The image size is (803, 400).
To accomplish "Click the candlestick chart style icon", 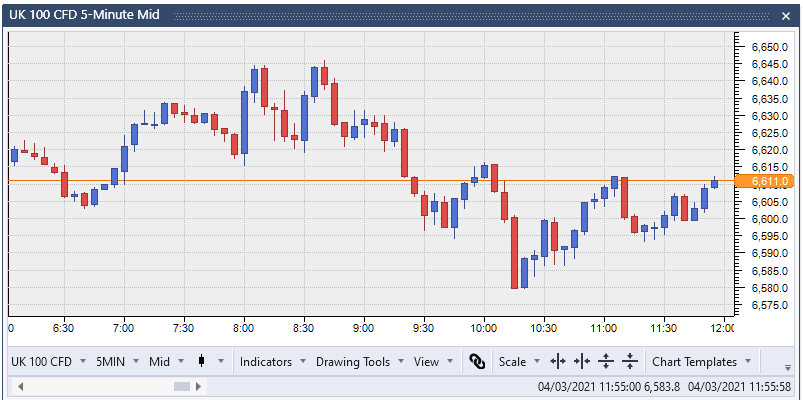I will [203, 362].
